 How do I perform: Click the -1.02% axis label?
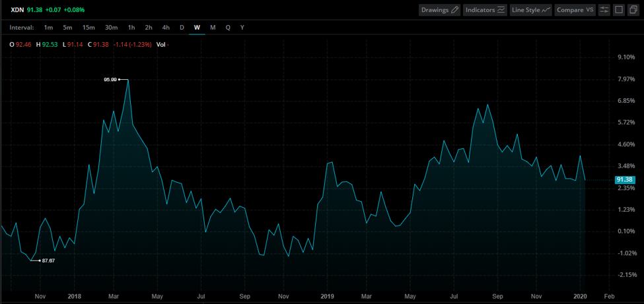tap(626, 253)
